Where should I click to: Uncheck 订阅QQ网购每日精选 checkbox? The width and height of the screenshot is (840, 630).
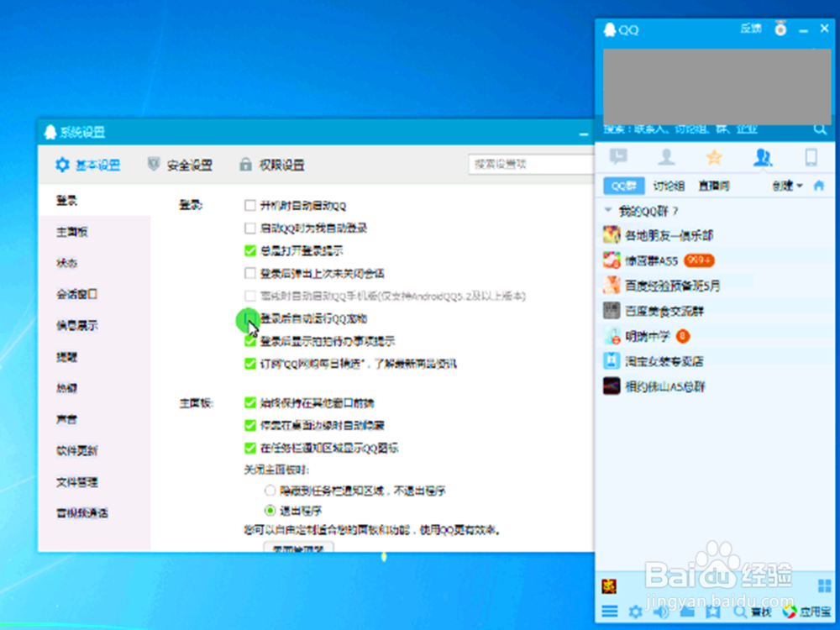[x=249, y=364]
